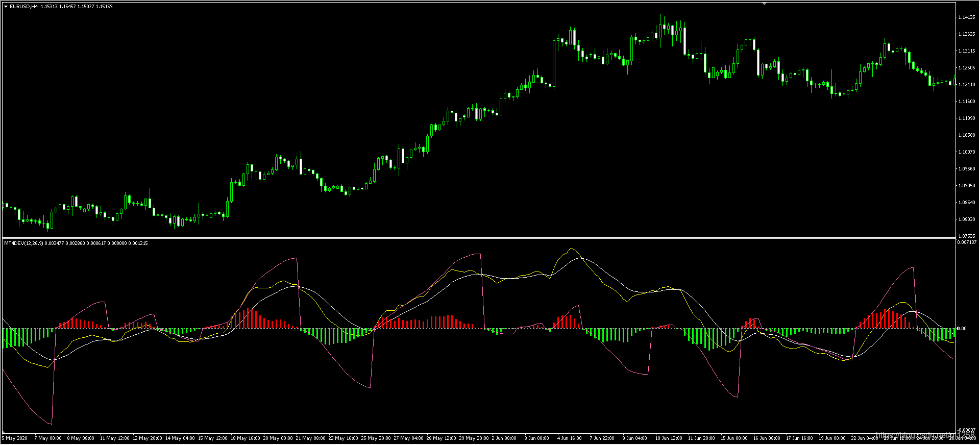Click the 11 May 12:00 time label
The height and width of the screenshot is (445, 980).
[114, 438]
